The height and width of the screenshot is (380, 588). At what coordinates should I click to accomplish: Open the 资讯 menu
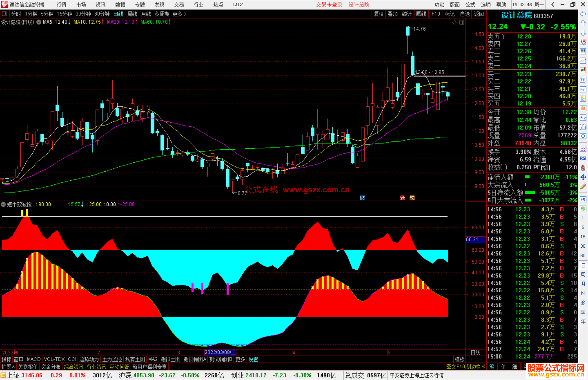coord(100,5)
